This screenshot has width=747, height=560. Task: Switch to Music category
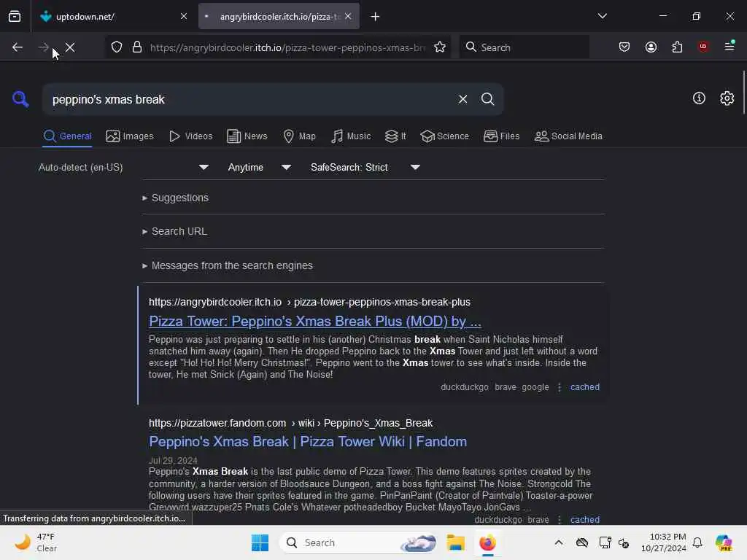351,136
